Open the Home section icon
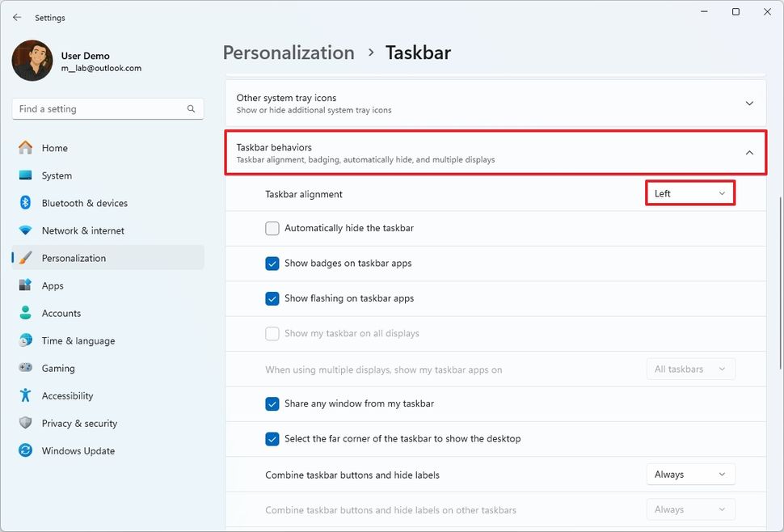The width and height of the screenshot is (784, 532). 28,148
